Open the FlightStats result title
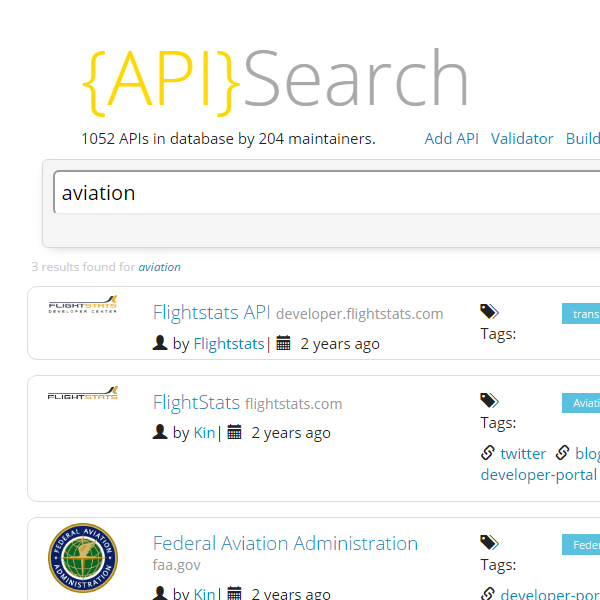This screenshot has height=600, width=600. tap(196, 403)
